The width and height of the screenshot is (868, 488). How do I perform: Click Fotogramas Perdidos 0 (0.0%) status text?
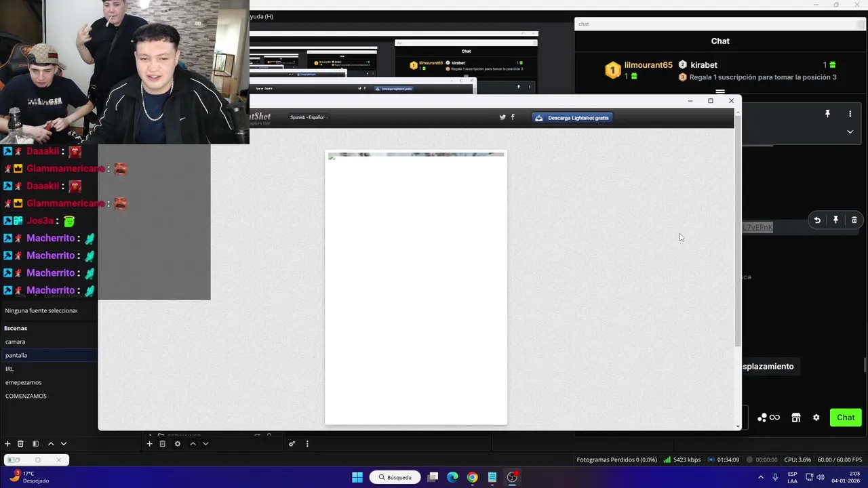617,460
